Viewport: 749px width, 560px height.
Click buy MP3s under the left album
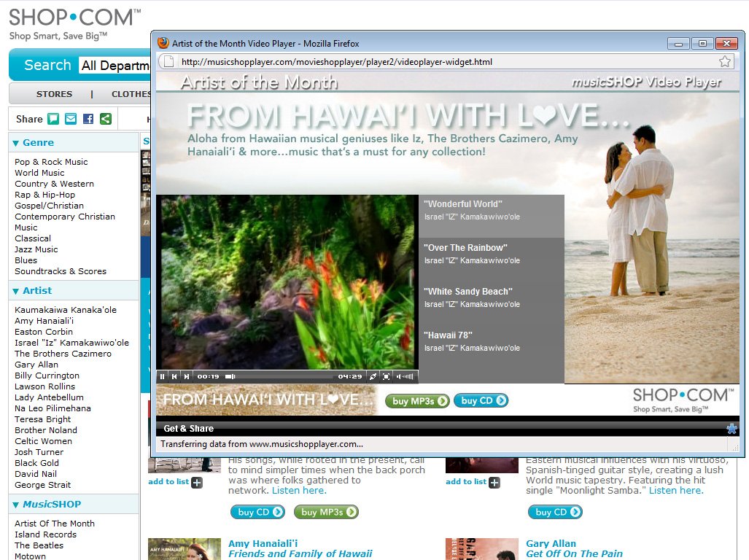pos(327,513)
